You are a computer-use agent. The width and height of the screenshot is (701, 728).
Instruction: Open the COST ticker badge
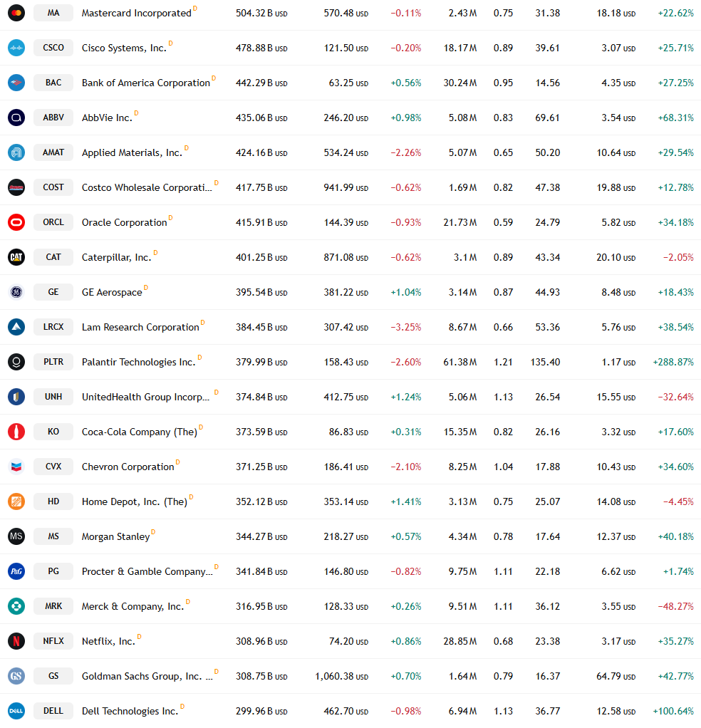(x=53, y=187)
